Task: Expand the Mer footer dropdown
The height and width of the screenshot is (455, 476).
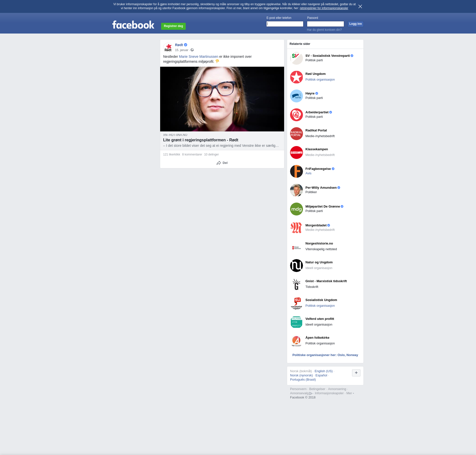Action: coord(350,393)
